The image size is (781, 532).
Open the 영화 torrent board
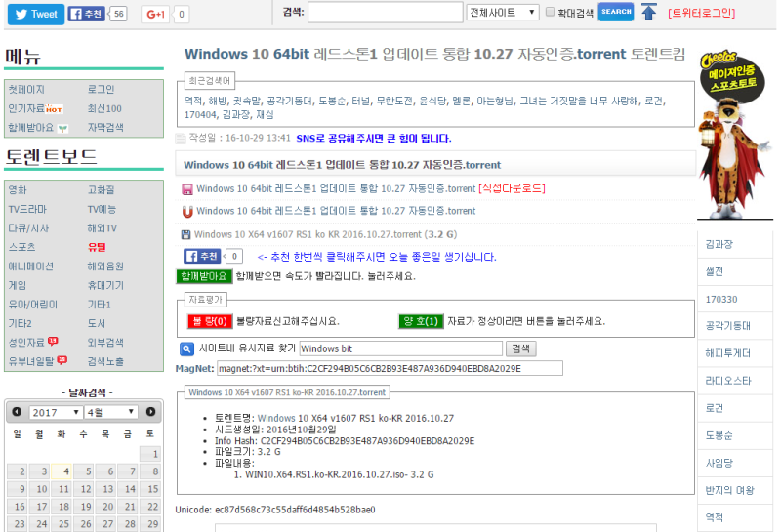tap(18, 190)
